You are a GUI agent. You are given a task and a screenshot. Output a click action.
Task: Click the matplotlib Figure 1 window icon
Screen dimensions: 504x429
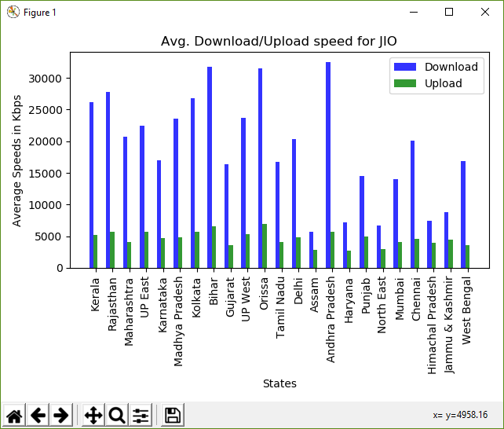[x=13, y=13]
